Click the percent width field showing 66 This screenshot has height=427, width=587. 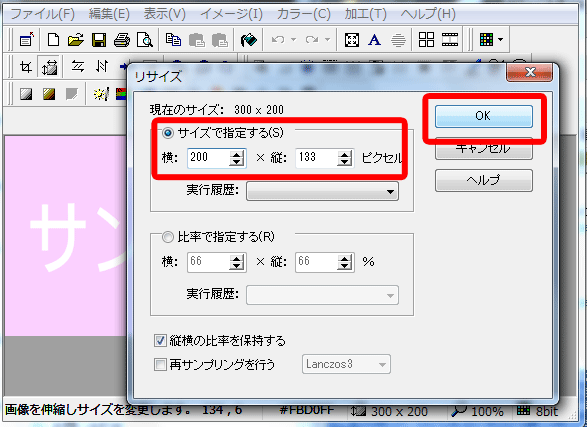tap(209, 262)
